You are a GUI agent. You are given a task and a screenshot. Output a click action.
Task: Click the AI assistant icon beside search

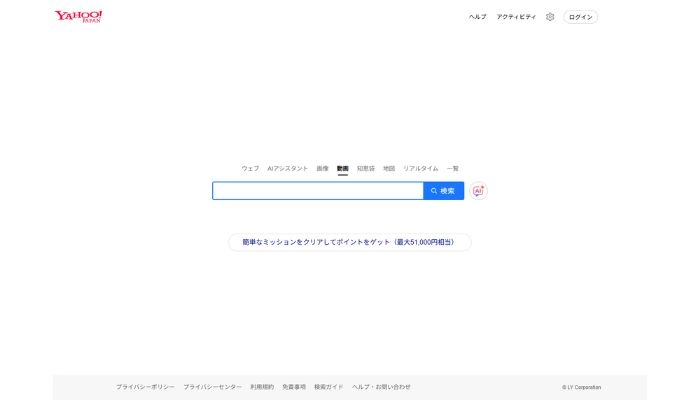point(479,191)
